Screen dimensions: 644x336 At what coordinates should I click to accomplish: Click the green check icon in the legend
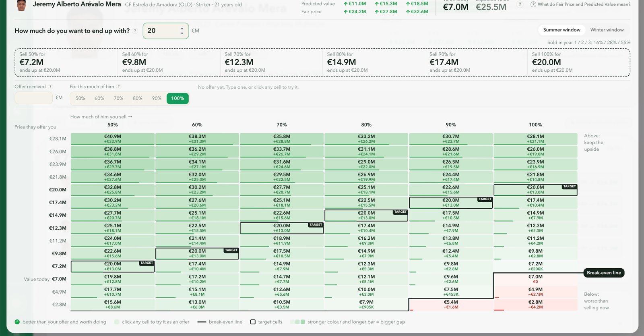click(17, 322)
